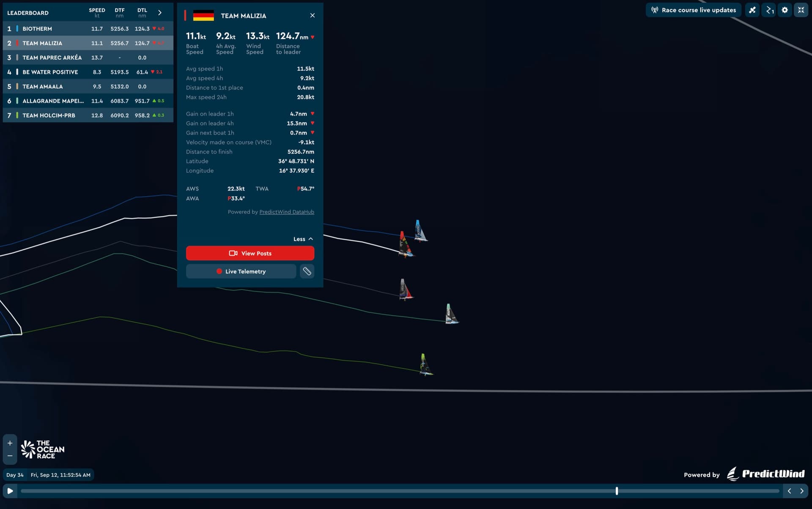Image resolution: width=812 pixels, height=509 pixels.
Task: Close the Team Malizia panel
Action: [x=313, y=15]
